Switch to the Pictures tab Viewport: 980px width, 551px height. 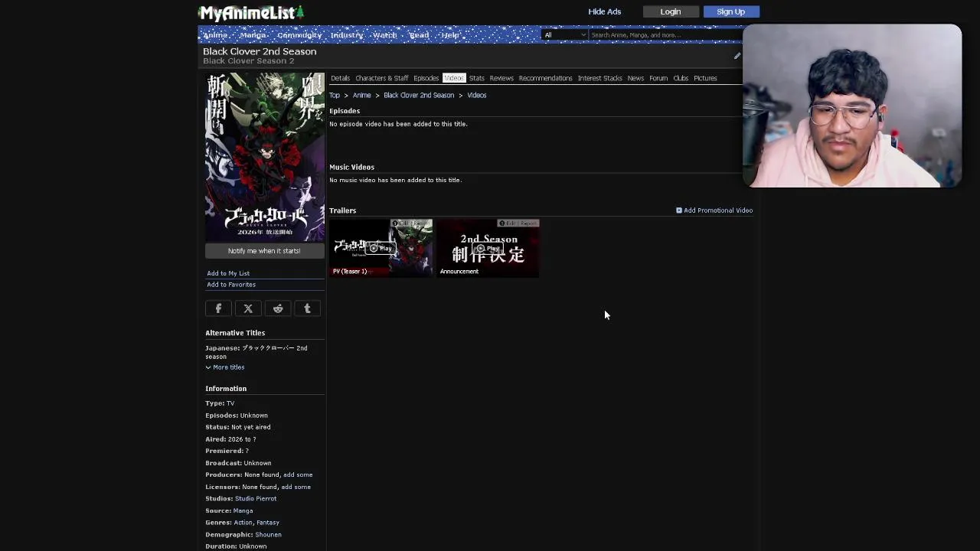(705, 78)
